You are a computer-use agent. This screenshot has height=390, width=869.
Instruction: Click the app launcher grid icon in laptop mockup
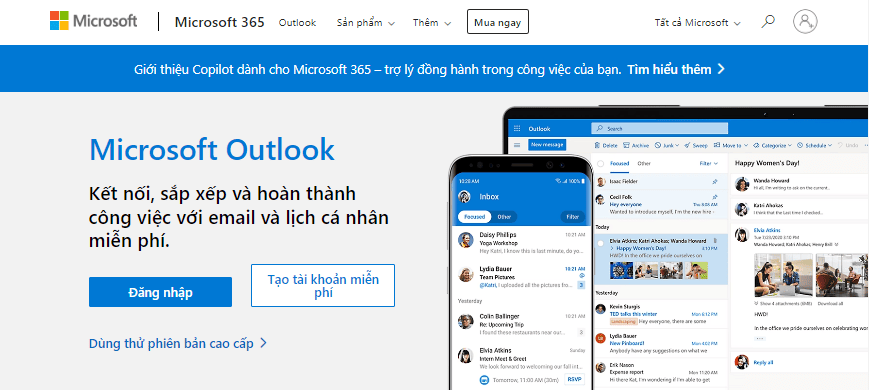click(x=517, y=129)
